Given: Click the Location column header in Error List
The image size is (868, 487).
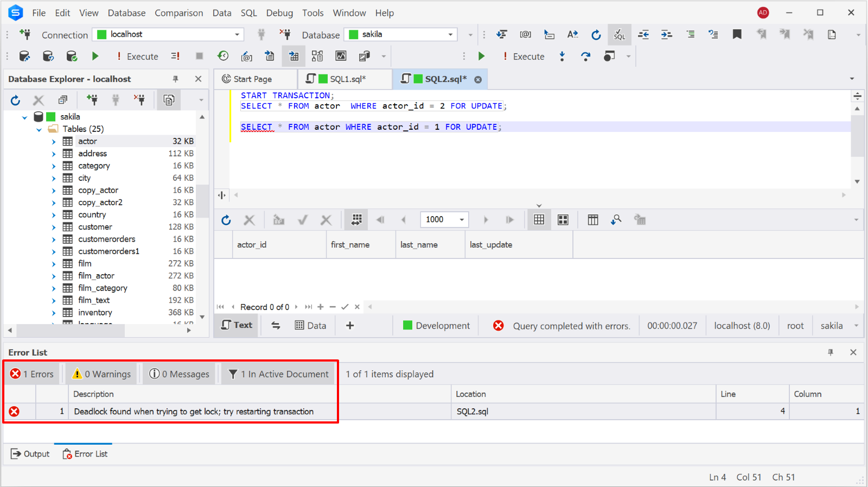Looking at the screenshot, I should pyautogui.click(x=583, y=394).
